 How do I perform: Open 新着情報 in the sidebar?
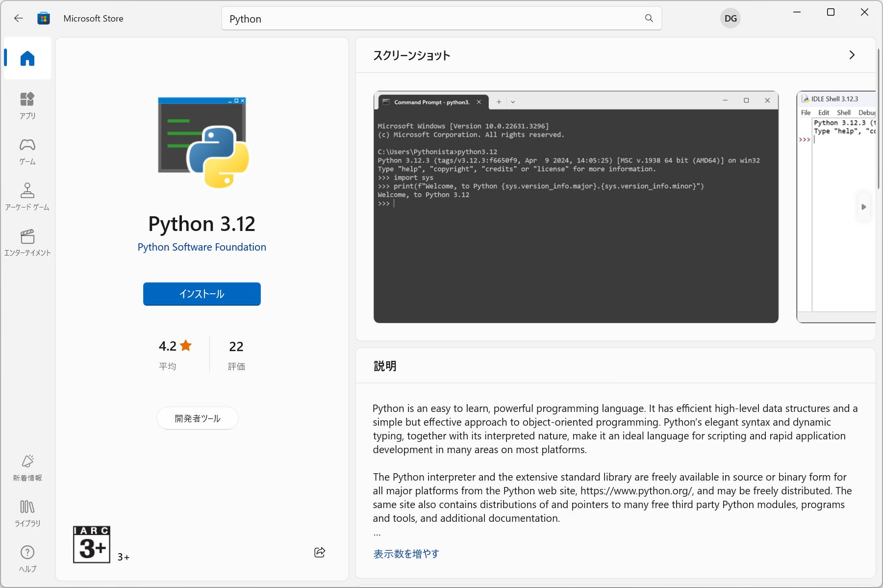27,468
